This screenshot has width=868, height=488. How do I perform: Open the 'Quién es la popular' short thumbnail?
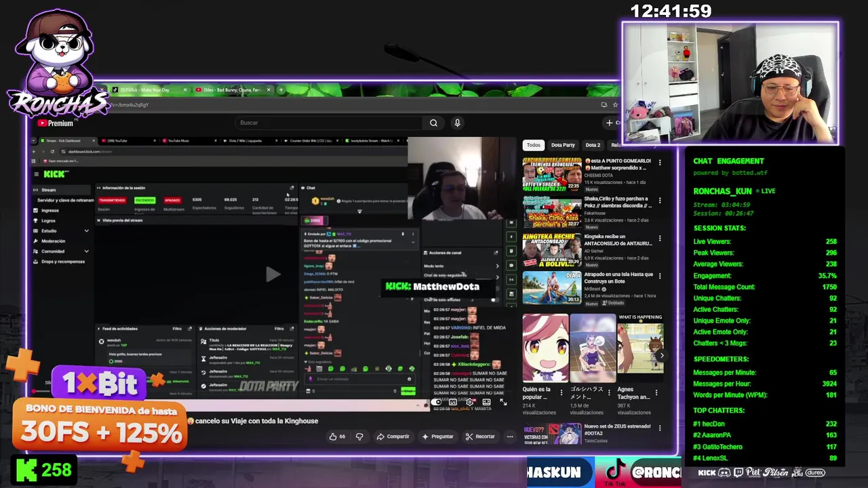pos(545,348)
